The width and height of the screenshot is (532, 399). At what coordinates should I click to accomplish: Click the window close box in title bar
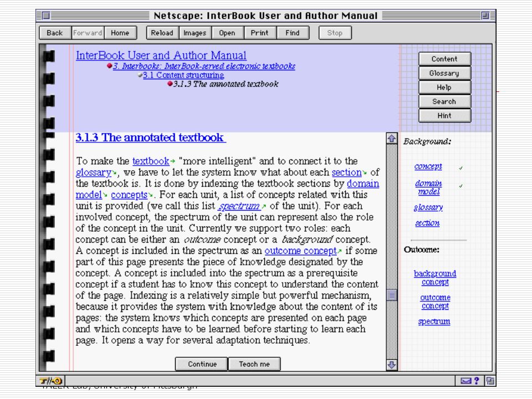[46, 16]
